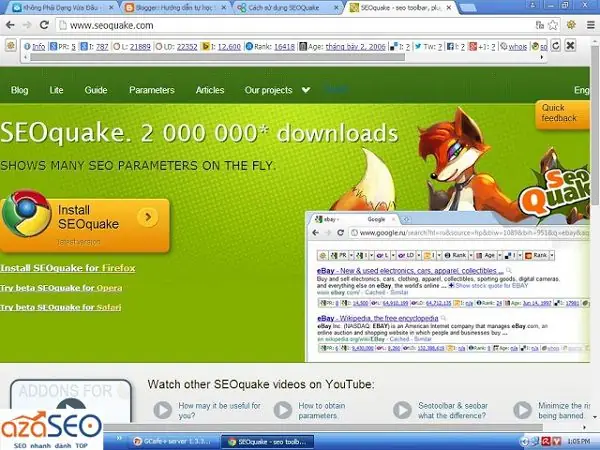Play 'Seotoolbar & seobar' video
This screenshot has height=450, width=600.
(403, 410)
